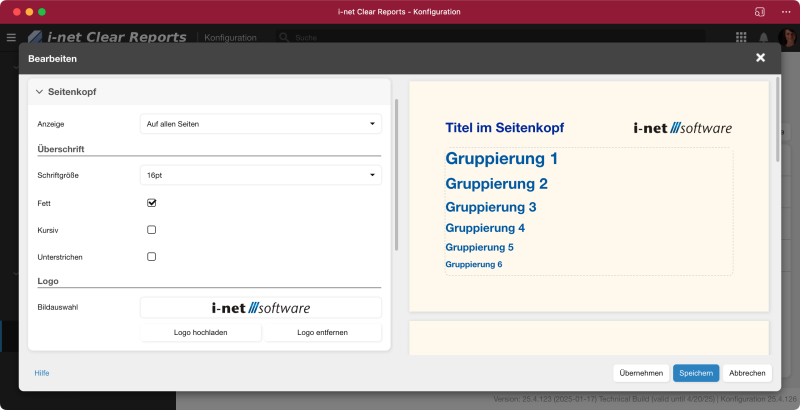The image size is (800, 410).
Task: Click the Hilfe link
Action: [41, 373]
